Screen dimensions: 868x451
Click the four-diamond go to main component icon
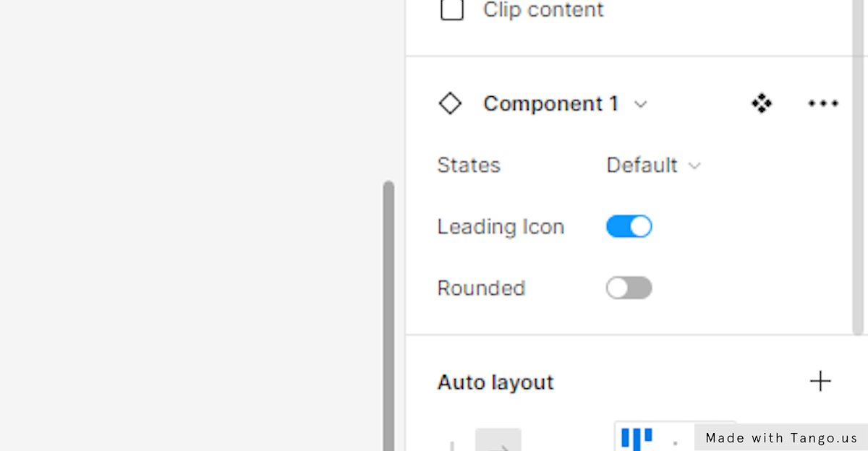761,103
